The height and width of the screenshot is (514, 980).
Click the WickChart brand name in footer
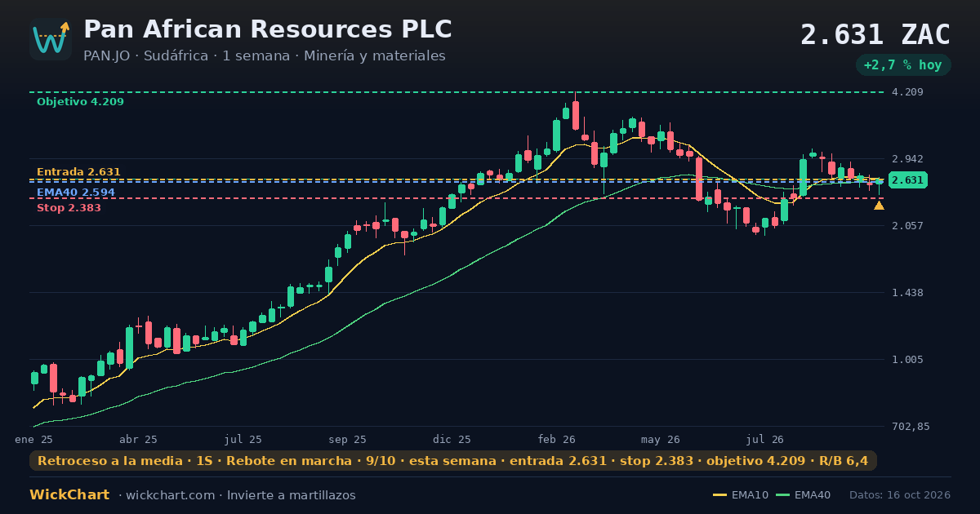(69, 495)
